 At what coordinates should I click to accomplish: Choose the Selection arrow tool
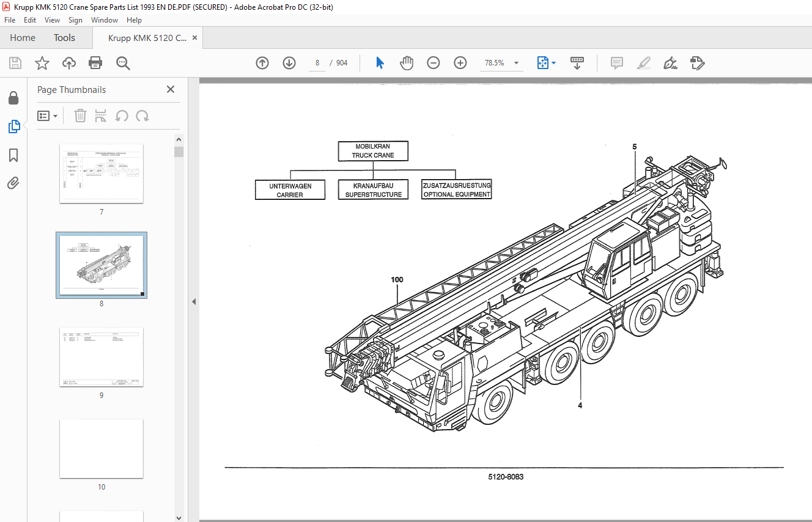[380, 63]
